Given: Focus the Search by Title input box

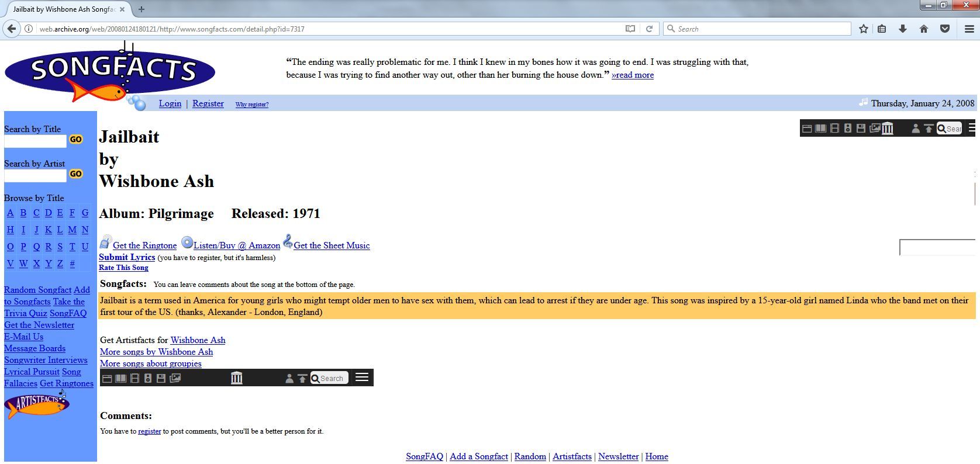Looking at the screenshot, I should (x=36, y=141).
